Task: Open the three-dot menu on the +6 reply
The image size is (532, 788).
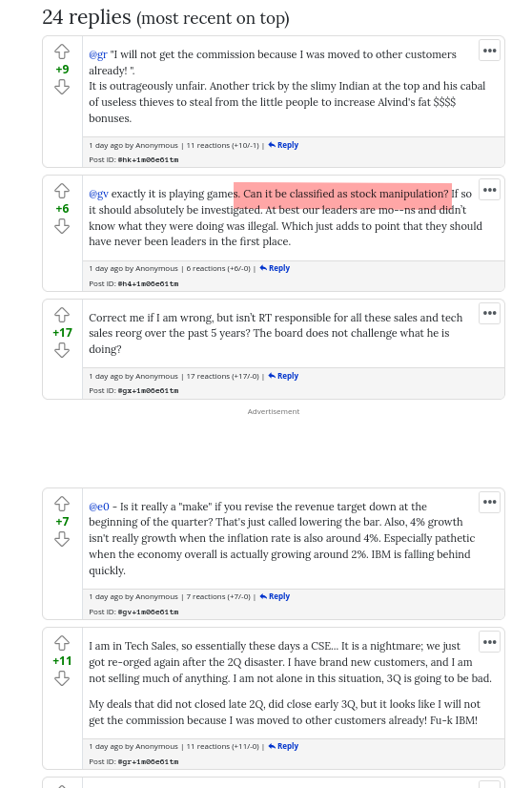Action: (489, 190)
